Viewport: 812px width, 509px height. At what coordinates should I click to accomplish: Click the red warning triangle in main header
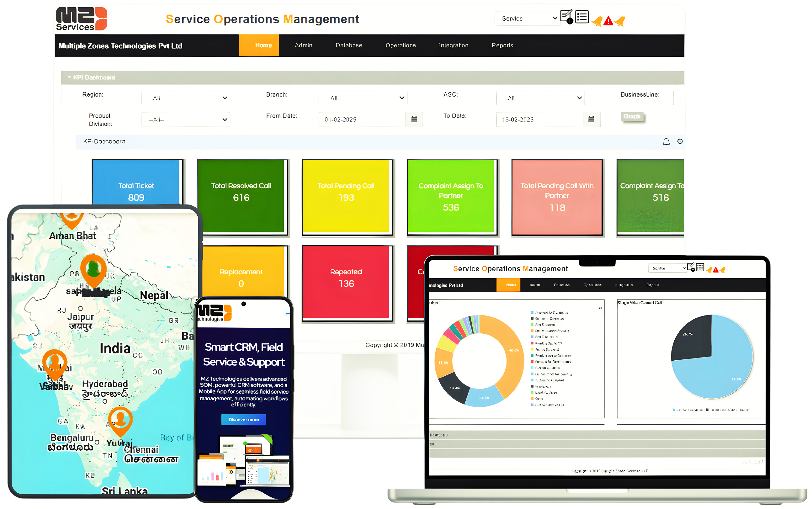click(608, 21)
